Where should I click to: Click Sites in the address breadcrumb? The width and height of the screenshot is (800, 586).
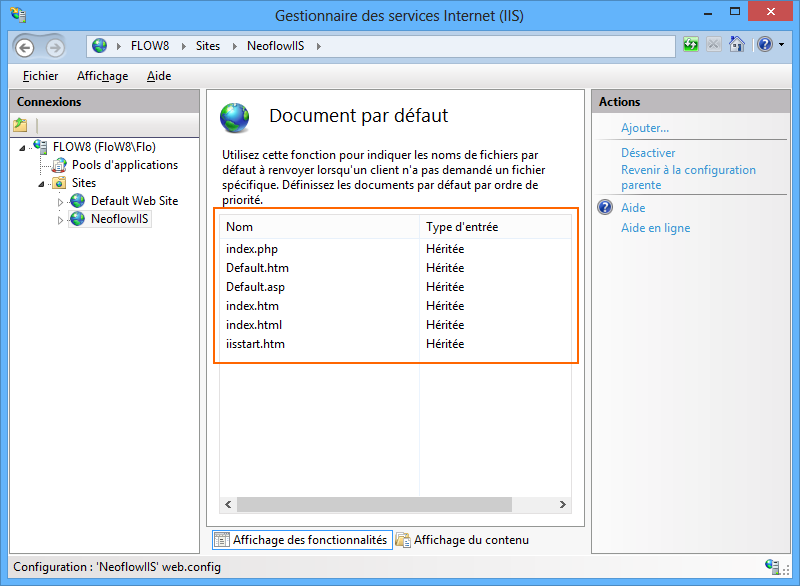(x=208, y=46)
